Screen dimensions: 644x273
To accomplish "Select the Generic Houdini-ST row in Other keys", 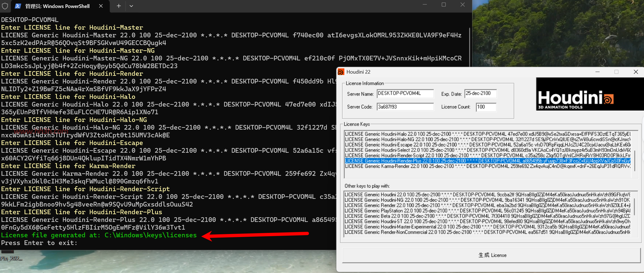I will tap(487, 221).
